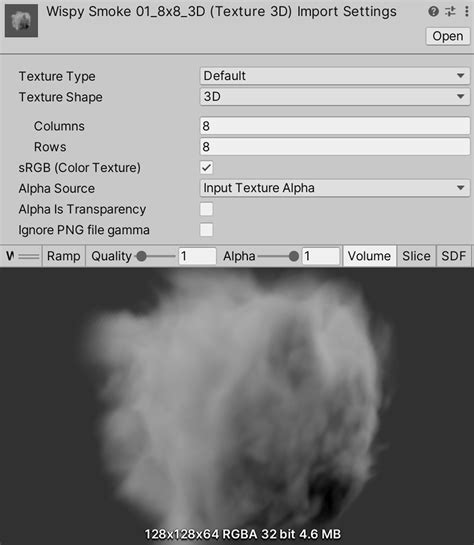
Task: Toggle the Ramp preview button
Action: (64, 256)
